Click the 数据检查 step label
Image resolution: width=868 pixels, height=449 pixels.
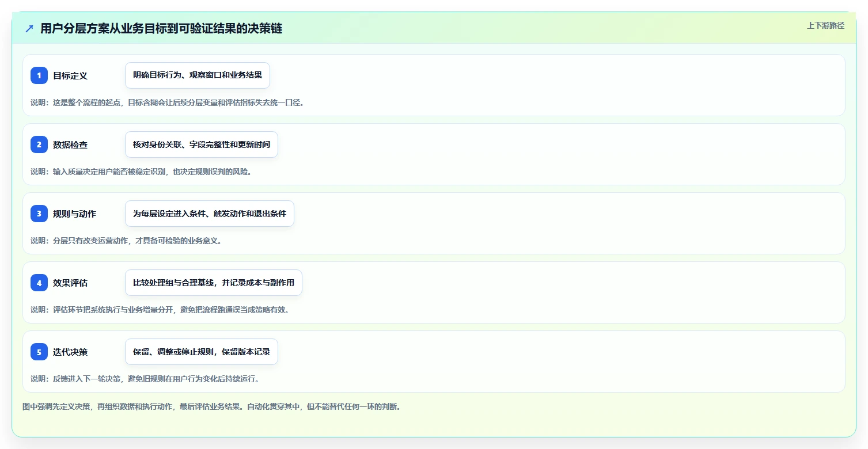click(x=70, y=144)
